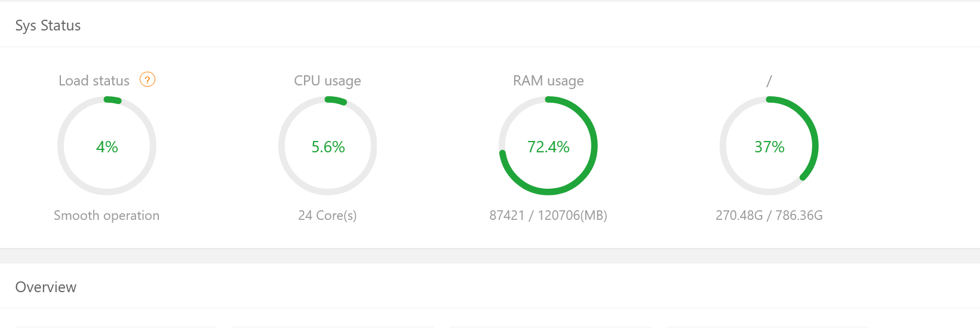Click the 270.48G / 786.36G disk text
The width and height of the screenshot is (980, 328).
click(x=769, y=216)
